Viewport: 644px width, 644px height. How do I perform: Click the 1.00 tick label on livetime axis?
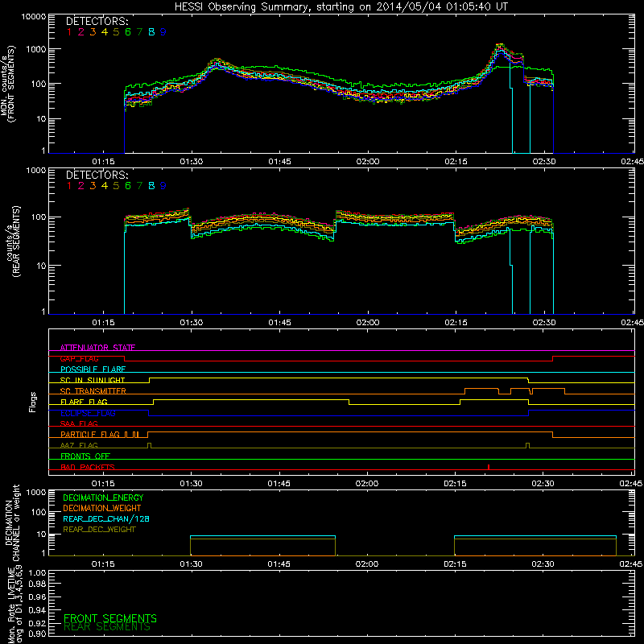37,573
